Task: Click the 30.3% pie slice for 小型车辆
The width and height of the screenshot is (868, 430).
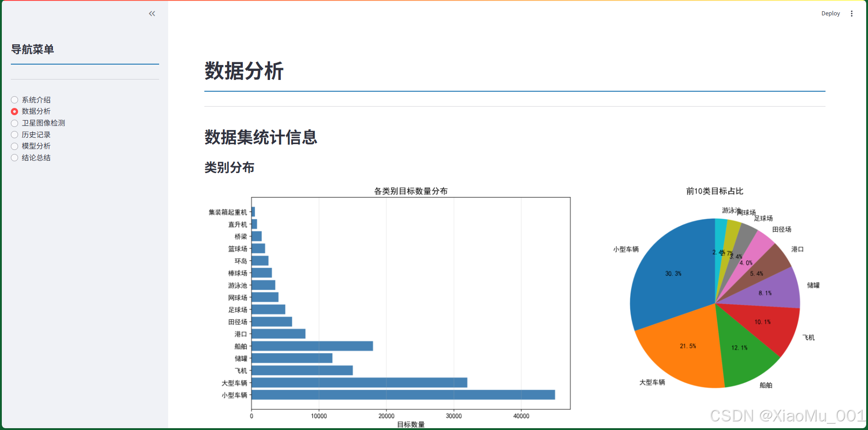Action: pos(674,273)
